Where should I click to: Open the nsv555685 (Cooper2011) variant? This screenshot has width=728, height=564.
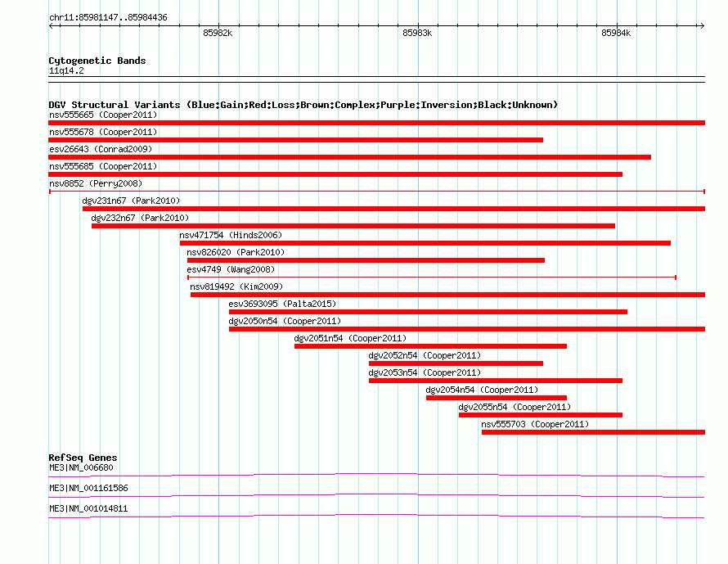tap(335, 174)
